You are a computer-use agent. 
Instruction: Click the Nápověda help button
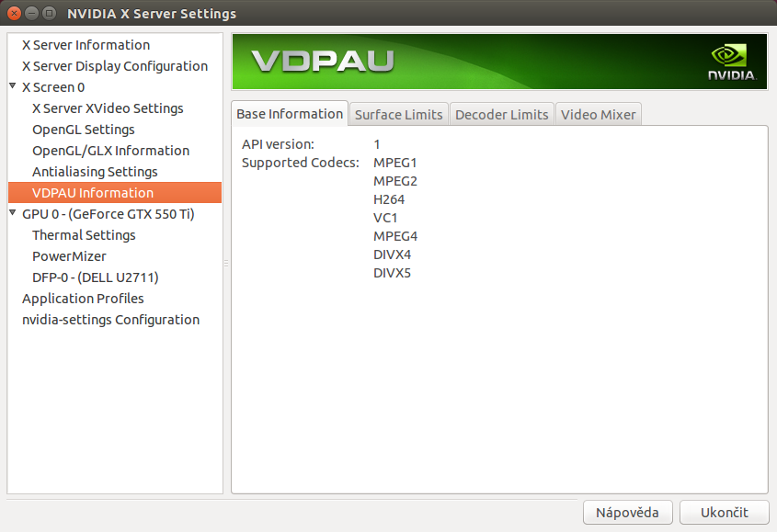(627, 512)
